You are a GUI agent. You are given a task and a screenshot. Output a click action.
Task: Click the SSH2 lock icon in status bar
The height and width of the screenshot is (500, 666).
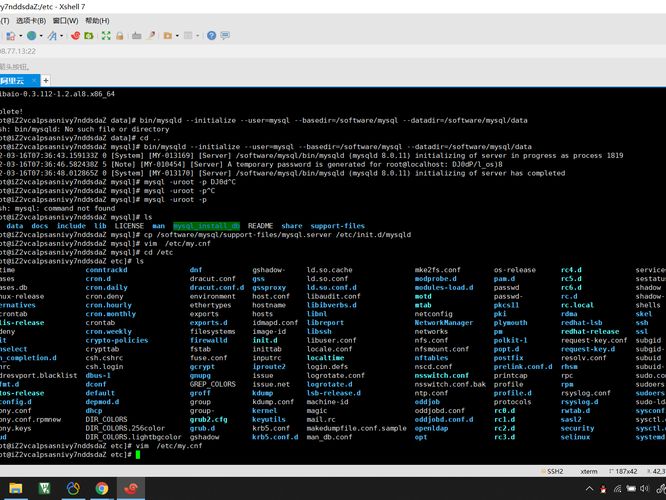(x=544, y=471)
